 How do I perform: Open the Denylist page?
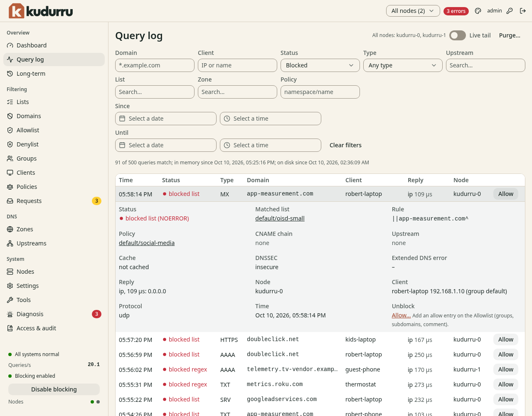54,144
